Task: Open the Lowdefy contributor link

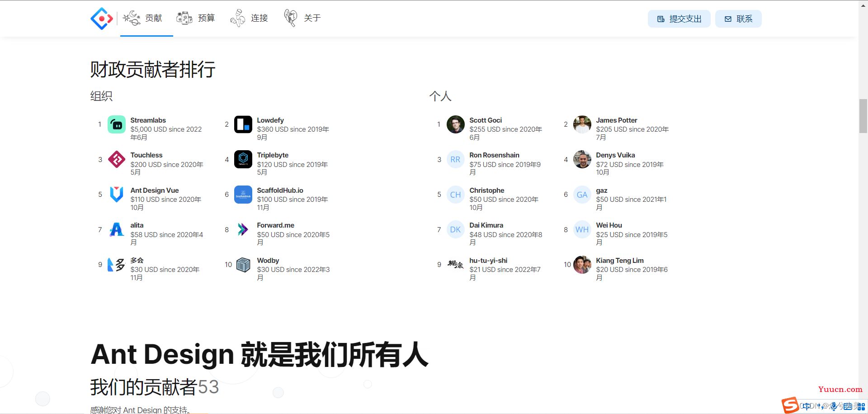Action: pyautogui.click(x=270, y=120)
